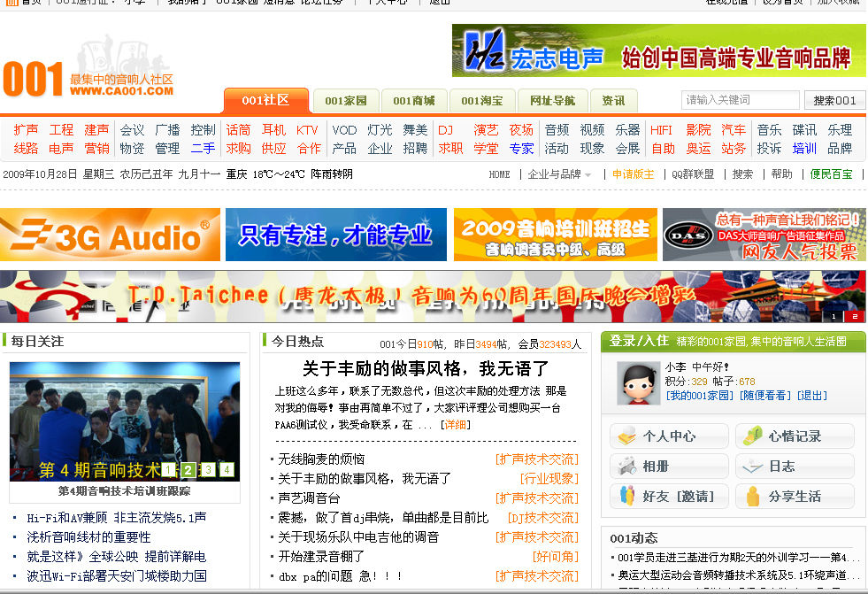Open the 网址导航 tab
This screenshot has height=594, width=868.
[x=552, y=101]
